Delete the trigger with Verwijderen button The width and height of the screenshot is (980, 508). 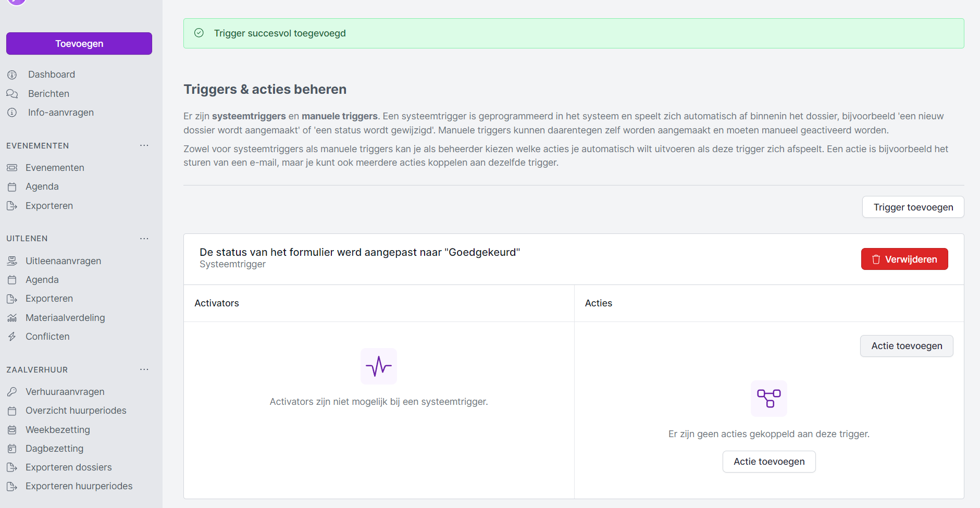(904, 259)
